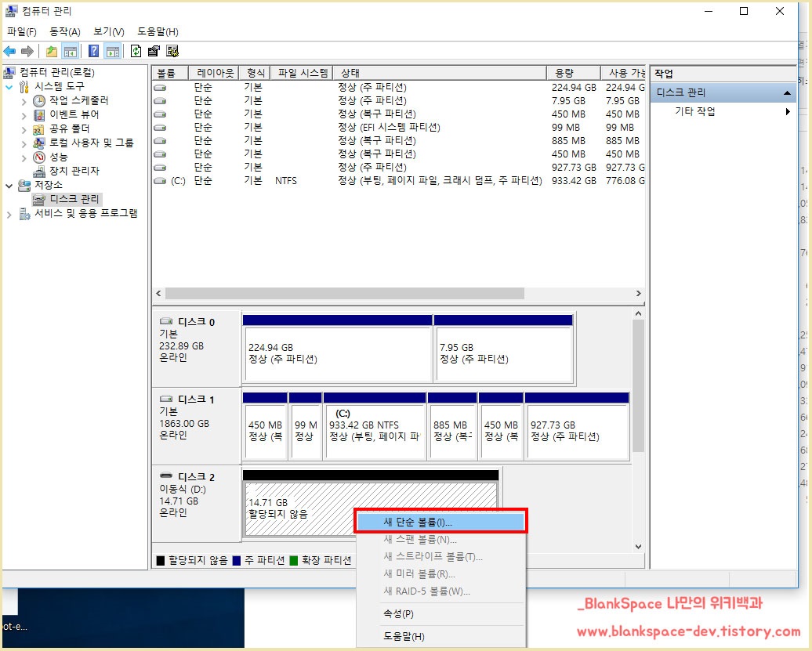The width and height of the screenshot is (812, 651).
Task: Toggle the Show/Hide Action Pane icon
Action: tap(112, 51)
